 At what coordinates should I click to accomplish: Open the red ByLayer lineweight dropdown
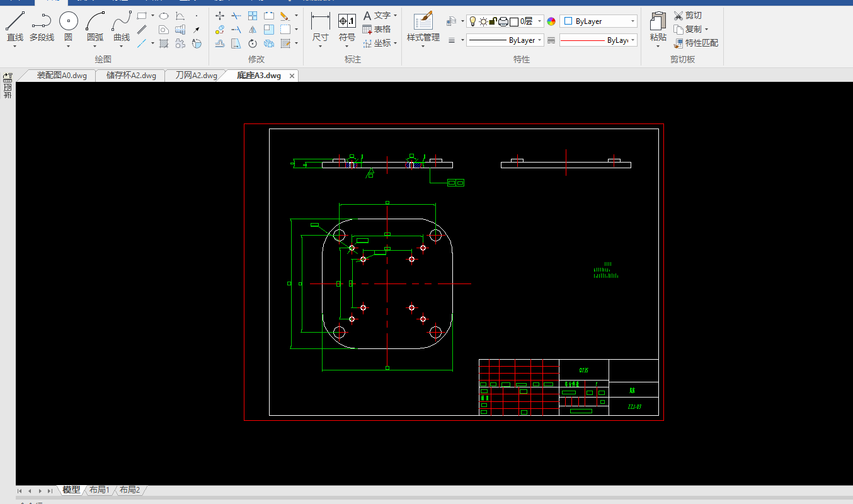coord(598,40)
